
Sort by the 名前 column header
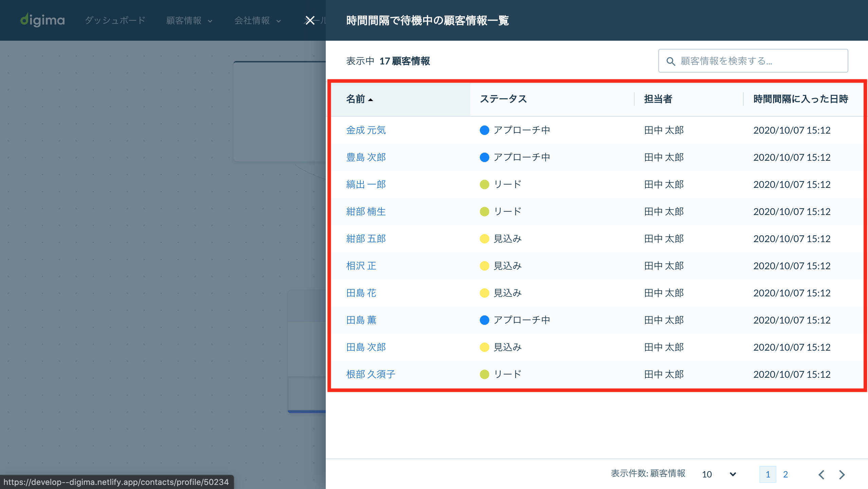(355, 99)
